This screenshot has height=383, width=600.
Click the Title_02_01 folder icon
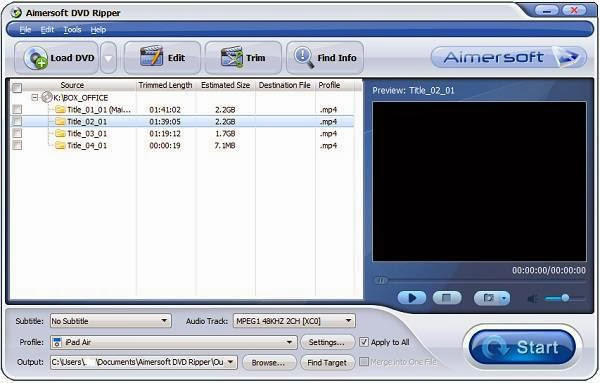coord(60,122)
